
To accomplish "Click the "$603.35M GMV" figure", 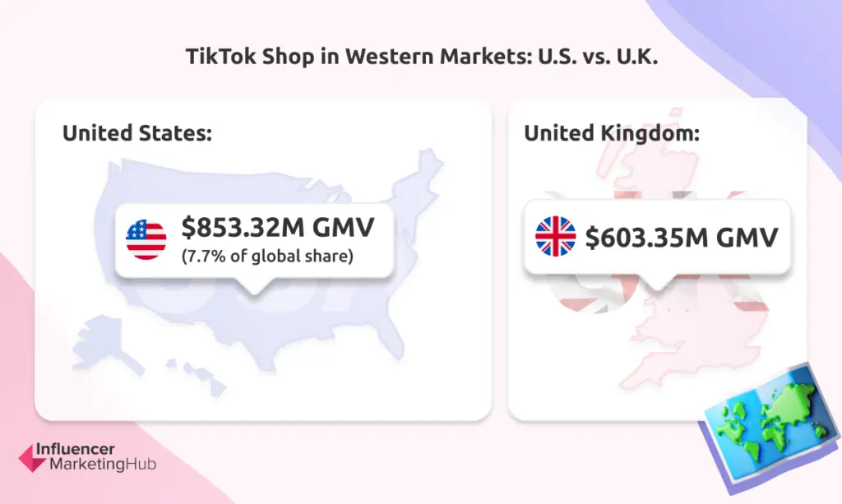I will [x=682, y=237].
